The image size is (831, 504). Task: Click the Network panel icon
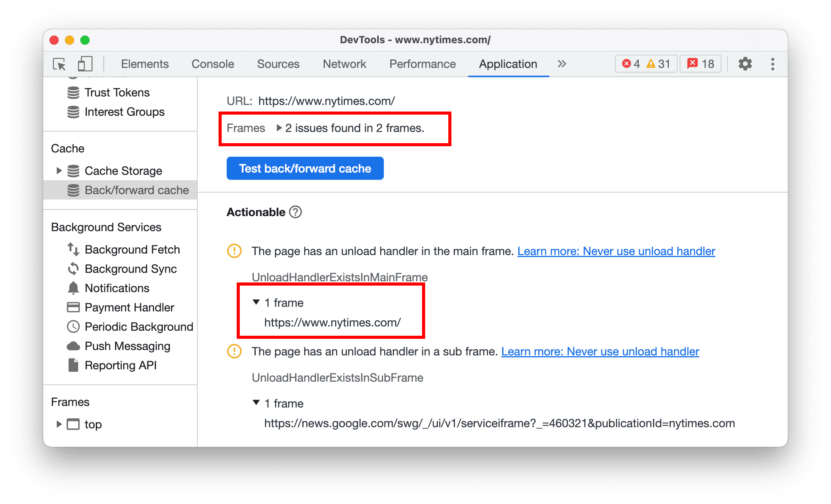[346, 63]
